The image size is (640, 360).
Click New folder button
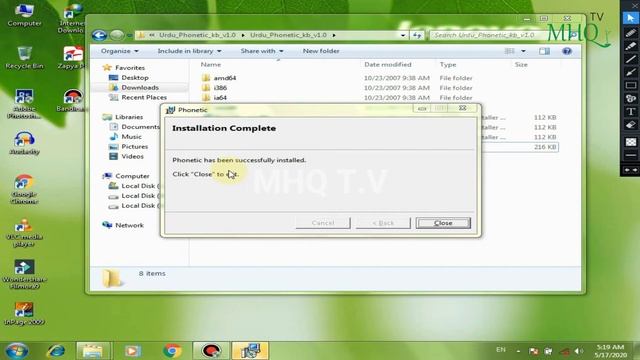(321, 51)
